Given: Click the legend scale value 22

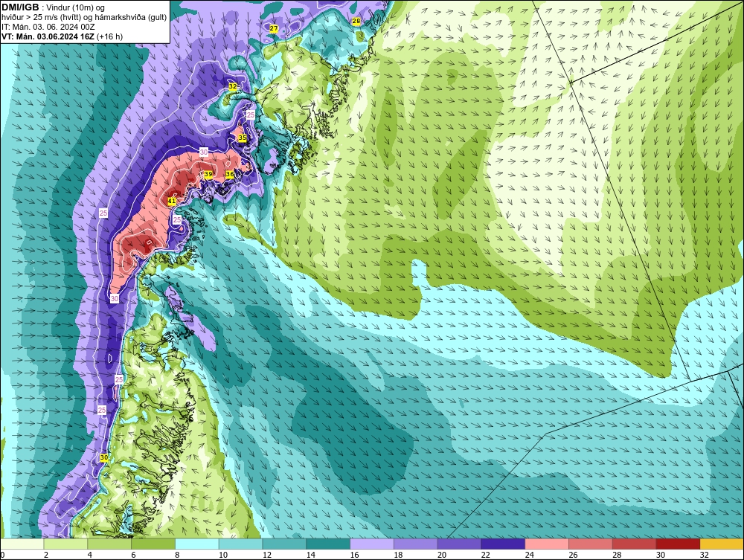Looking at the screenshot, I should tap(485, 555).
